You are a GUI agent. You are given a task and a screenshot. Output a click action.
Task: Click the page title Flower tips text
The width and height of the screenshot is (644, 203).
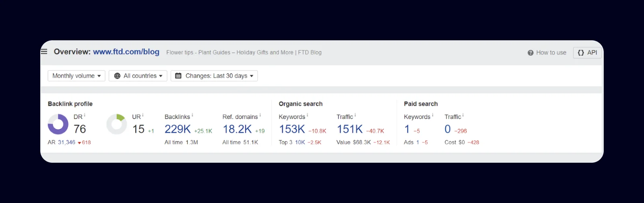pyautogui.click(x=244, y=52)
